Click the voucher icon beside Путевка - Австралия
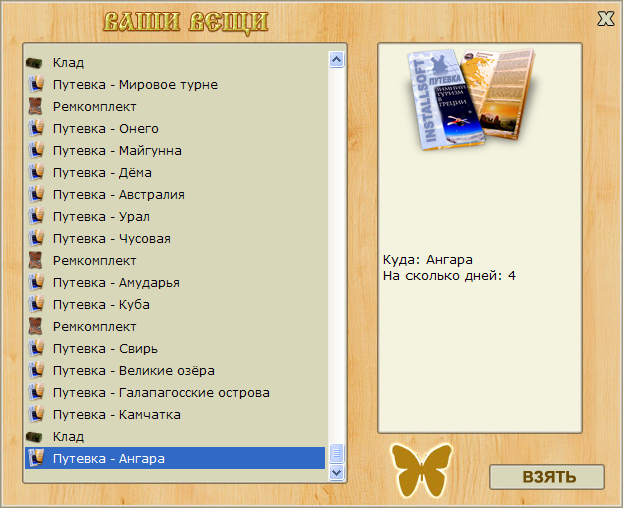623x508 pixels. [x=36, y=194]
